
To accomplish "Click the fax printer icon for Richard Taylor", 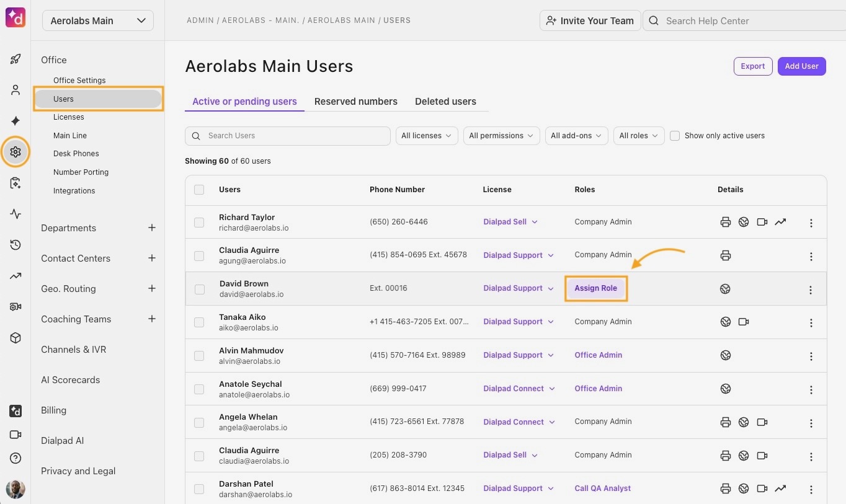I will [x=726, y=222].
